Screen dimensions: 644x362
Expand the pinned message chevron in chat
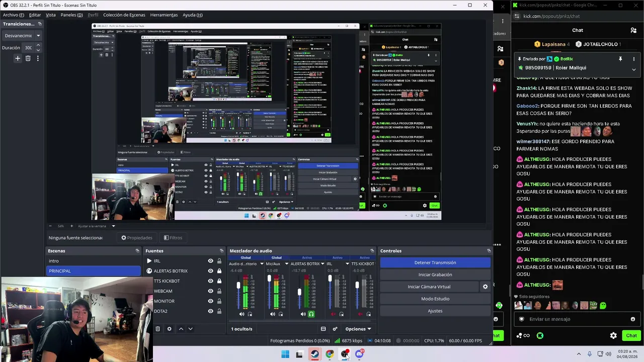click(x=633, y=69)
